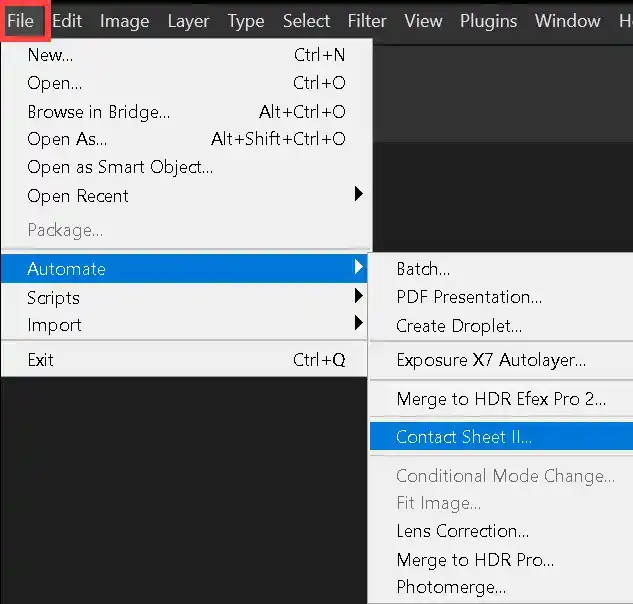Expand the Scripts submenu

click(x=54, y=297)
